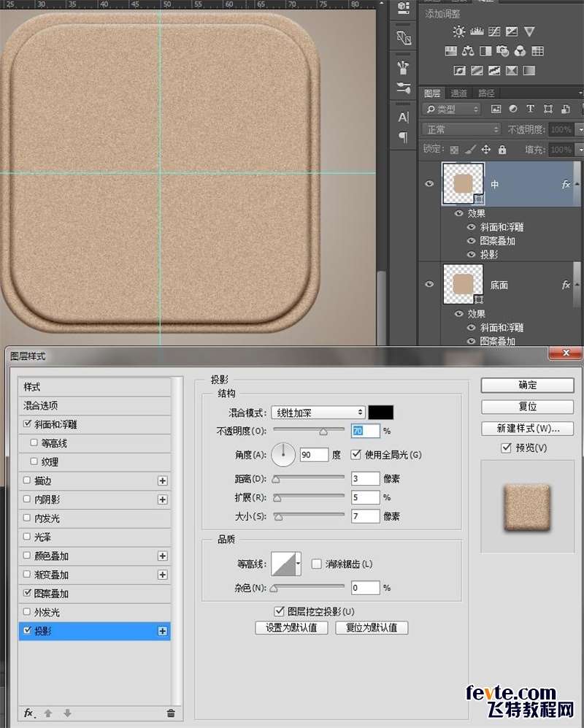Viewport: 584px width, 728px height.
Task: Click the plus icon beside 描边
Action: click(163, 481)
